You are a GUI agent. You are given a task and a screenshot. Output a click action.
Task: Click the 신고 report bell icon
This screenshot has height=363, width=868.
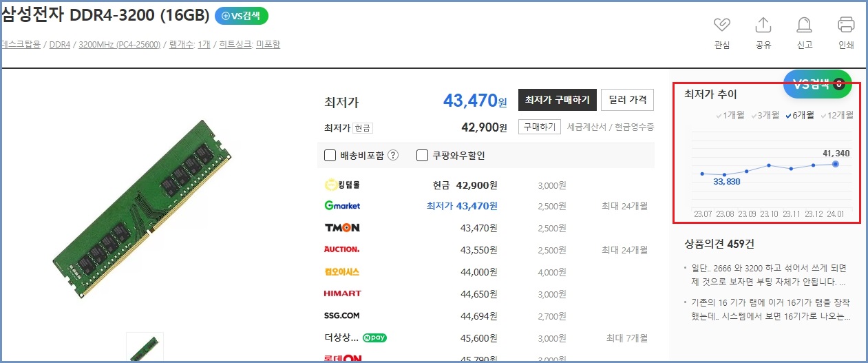(804, 25)
